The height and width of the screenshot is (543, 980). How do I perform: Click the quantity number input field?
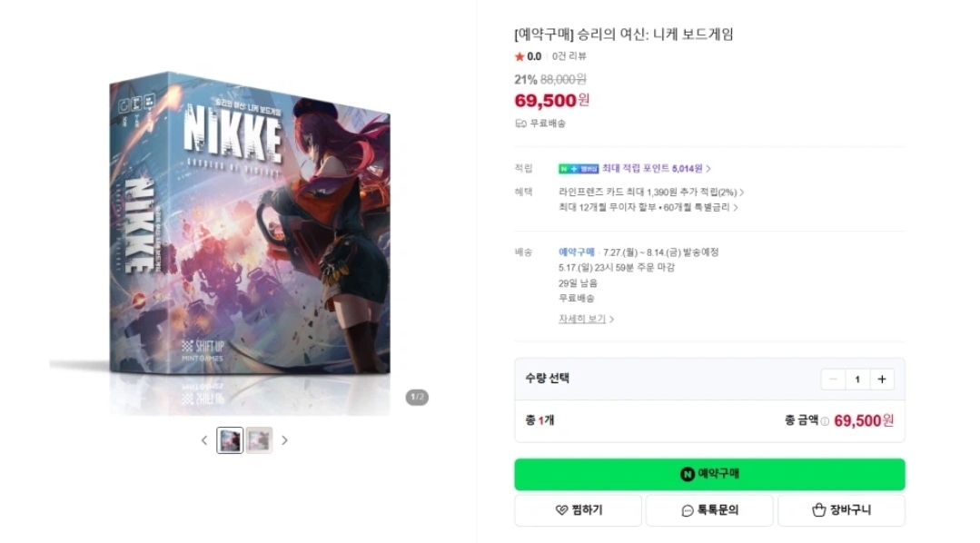pyautogui.click(x=857, y=380)
